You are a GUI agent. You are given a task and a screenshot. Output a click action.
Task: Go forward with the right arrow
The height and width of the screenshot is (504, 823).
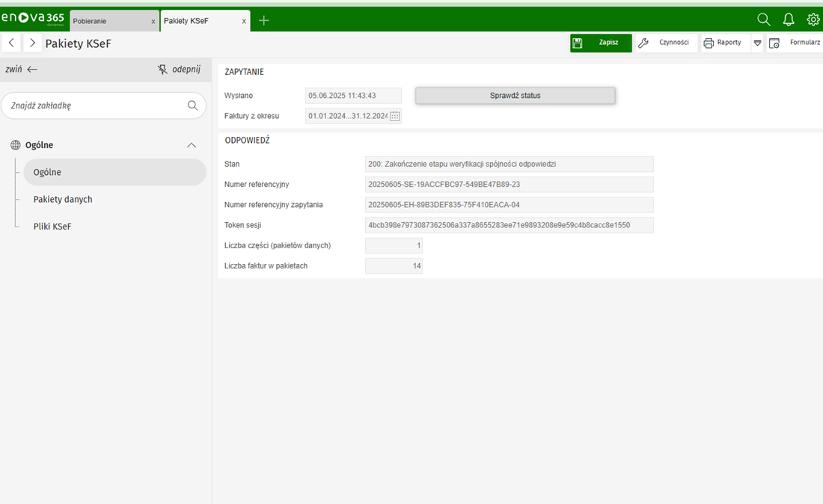pyautogui.click(x=32, y=43)
